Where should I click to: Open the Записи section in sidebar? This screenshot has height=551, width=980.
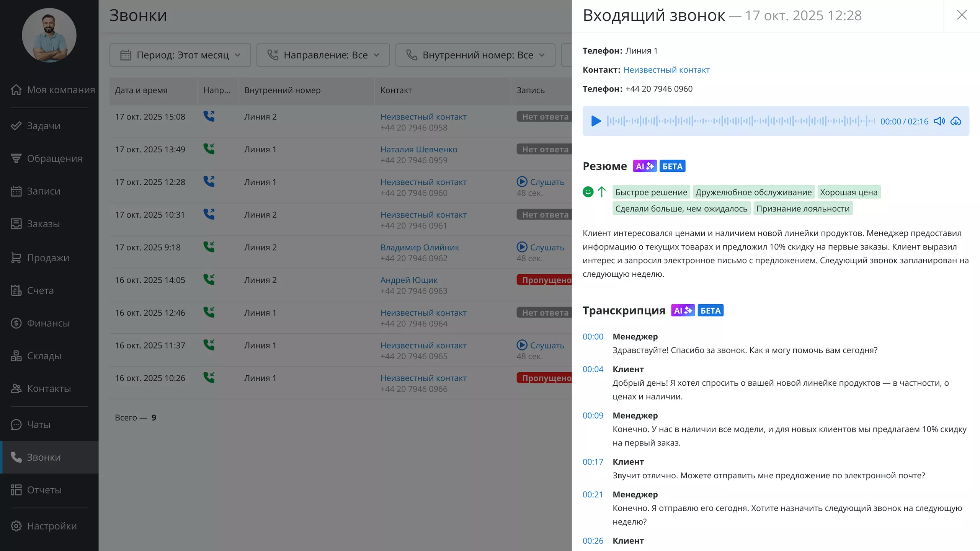(43, 191)
